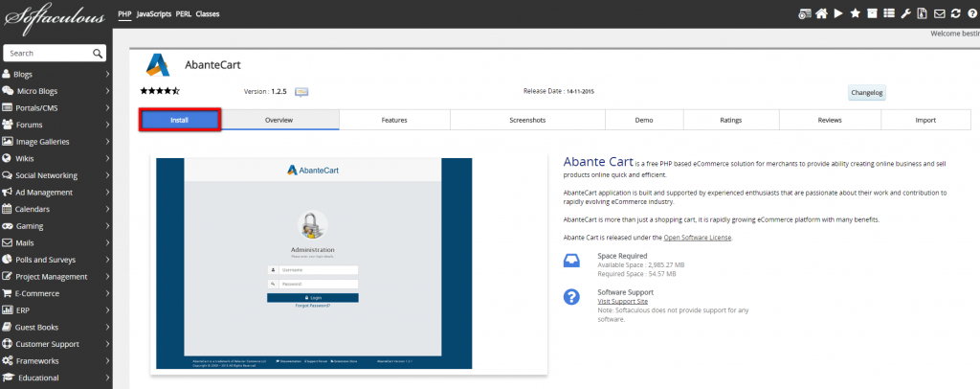
Task: Select the PERL menu
Action: (183, 13)
